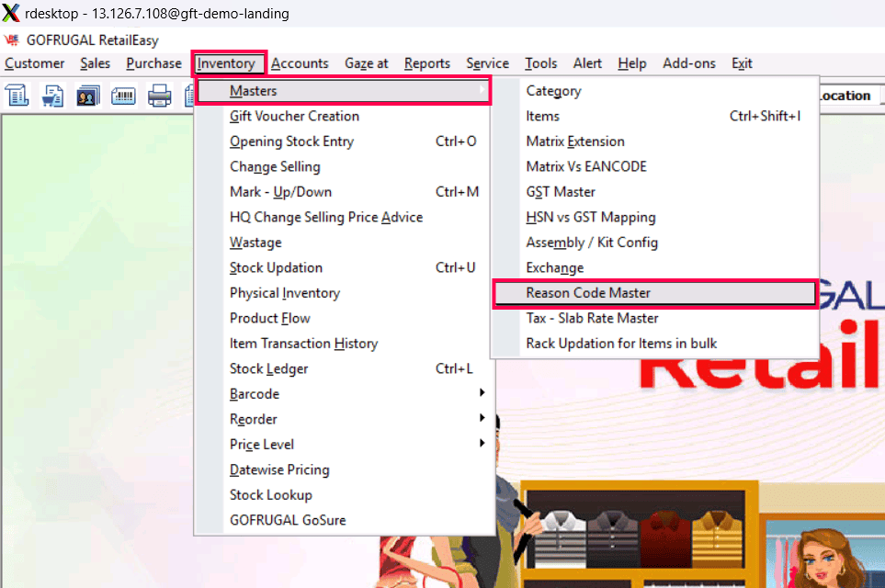Open the Purchase menu

tap(153, 63)
